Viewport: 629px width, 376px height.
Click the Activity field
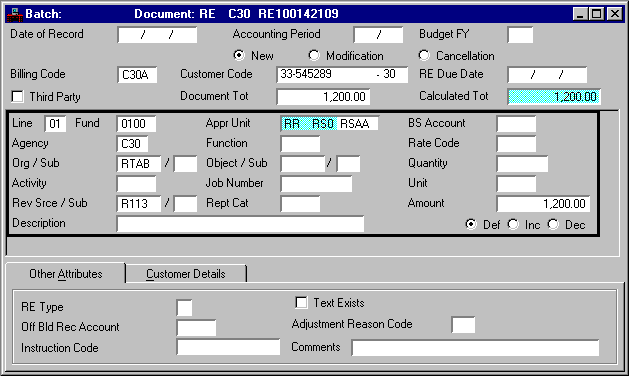point(136,184)
